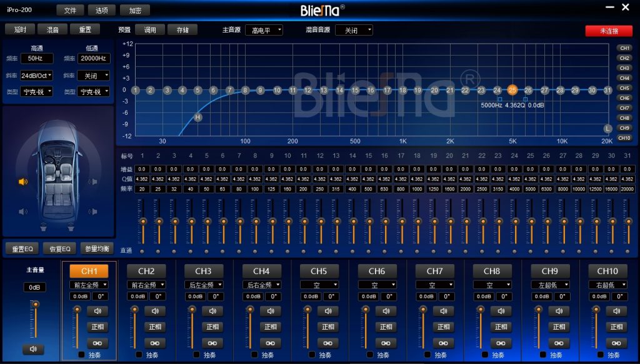Viewport: 640px width, 364px height.
Task: Select the CH2 channel strip header
Action: tap(146, 271)
